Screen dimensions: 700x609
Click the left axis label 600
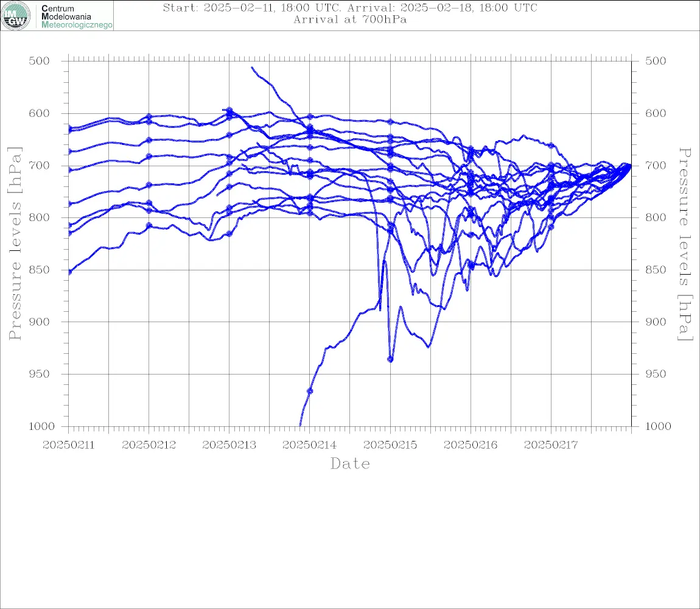point(40,113)
